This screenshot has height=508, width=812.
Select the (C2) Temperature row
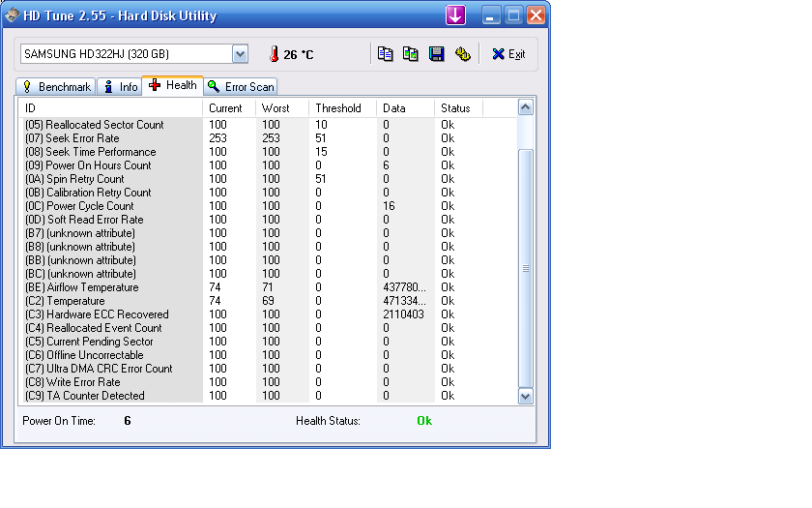[x=269, y=301]
